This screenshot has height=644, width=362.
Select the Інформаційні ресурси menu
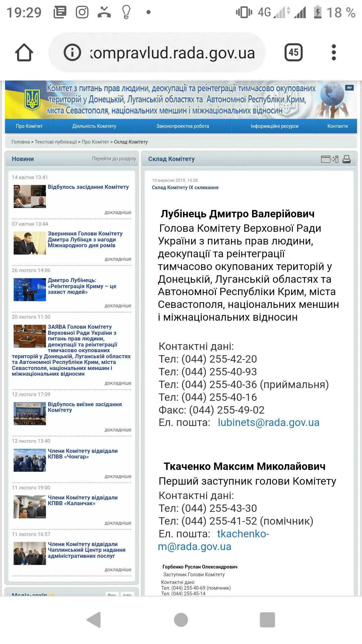274,126
